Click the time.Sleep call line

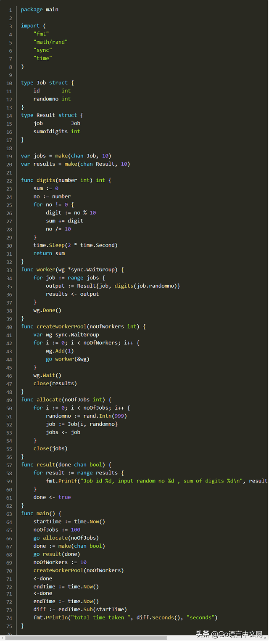point(75,245)
